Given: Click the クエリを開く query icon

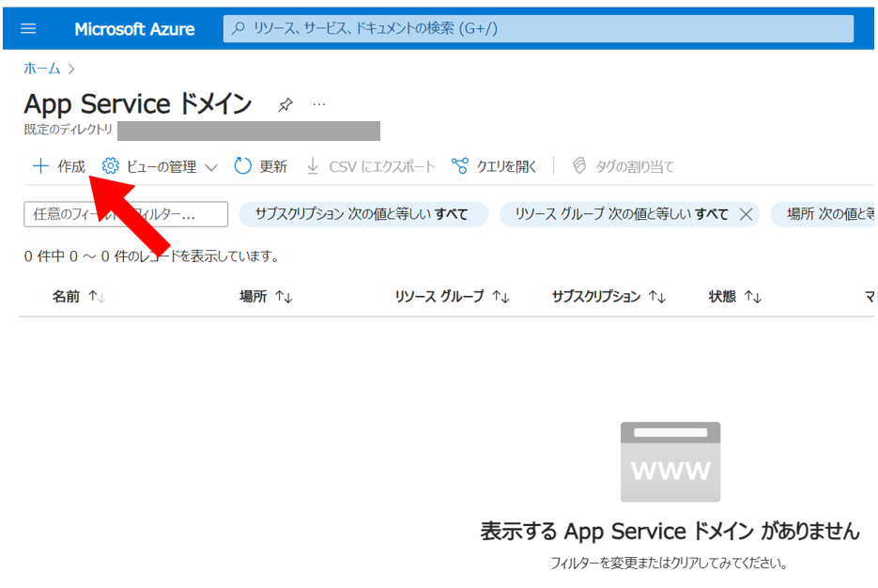Looking at the screenshot, I should 460,165.
